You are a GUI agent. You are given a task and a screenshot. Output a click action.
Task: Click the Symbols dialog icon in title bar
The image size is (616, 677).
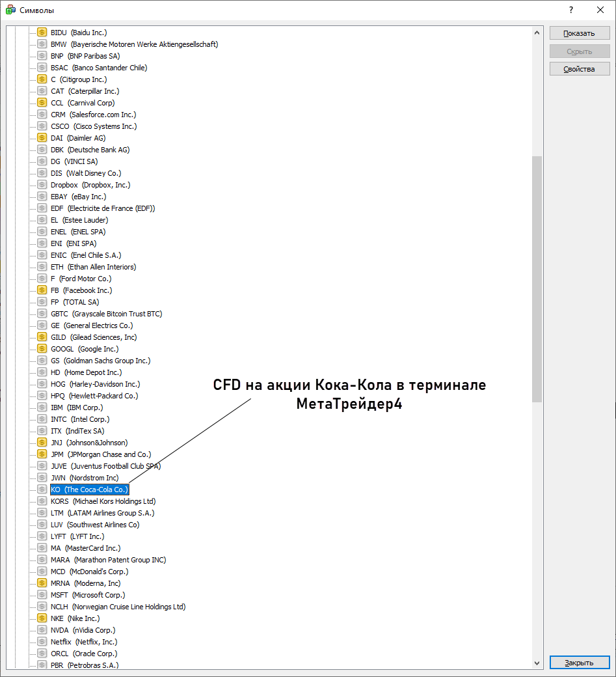(x=10, y=10)
